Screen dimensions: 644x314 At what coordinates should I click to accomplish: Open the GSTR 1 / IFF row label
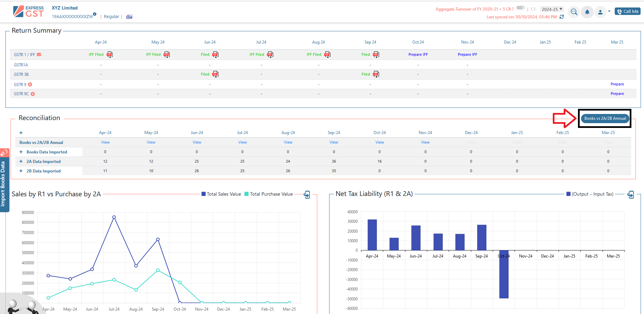[25, 54]
